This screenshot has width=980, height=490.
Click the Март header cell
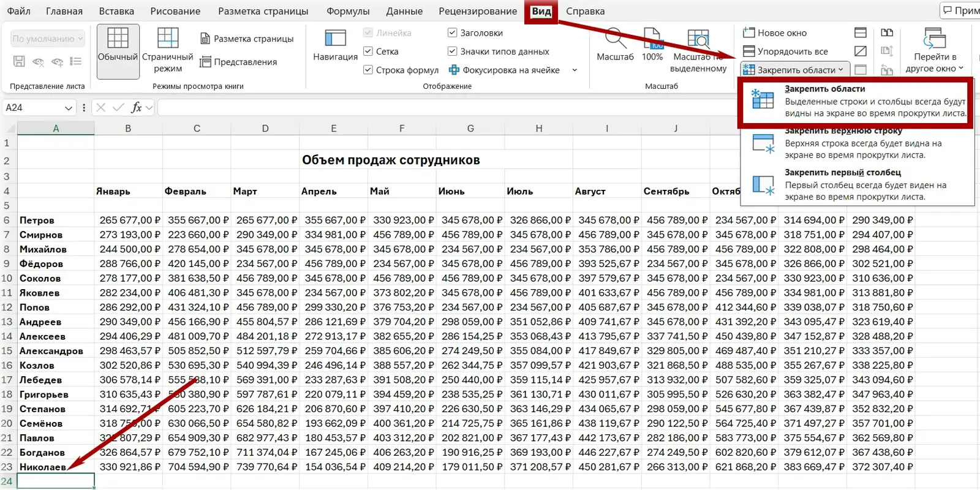[x=265, y=191]
